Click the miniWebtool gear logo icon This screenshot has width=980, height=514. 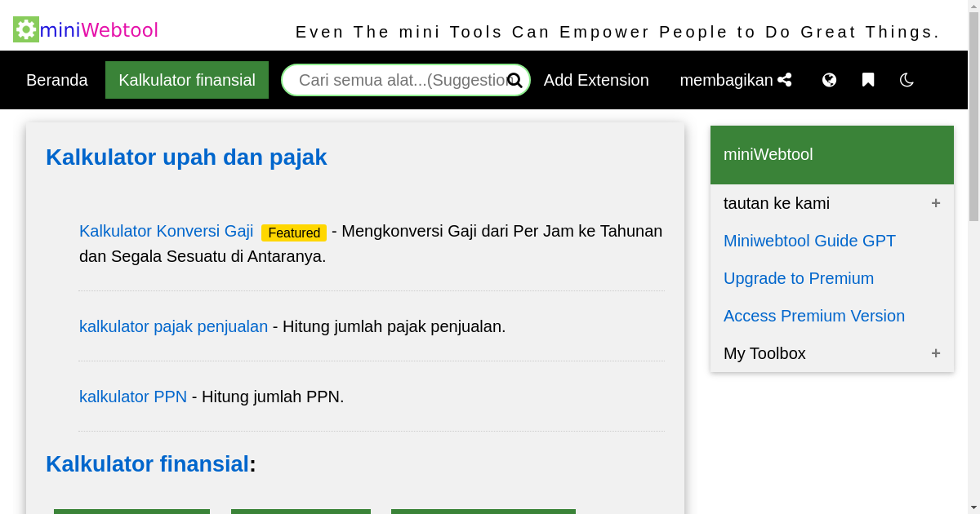click(x=26, y=29)
